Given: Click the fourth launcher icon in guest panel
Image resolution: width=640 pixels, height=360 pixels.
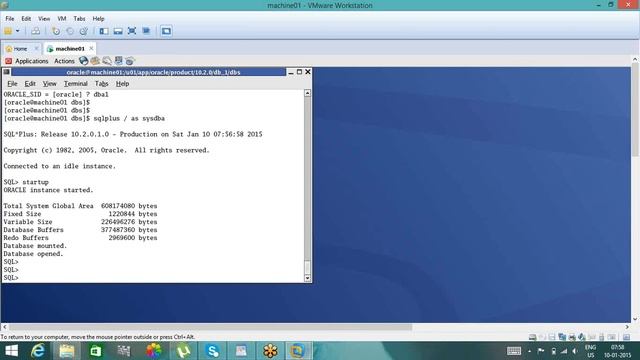Looking at the screenshot, I should tap(118, 61).
